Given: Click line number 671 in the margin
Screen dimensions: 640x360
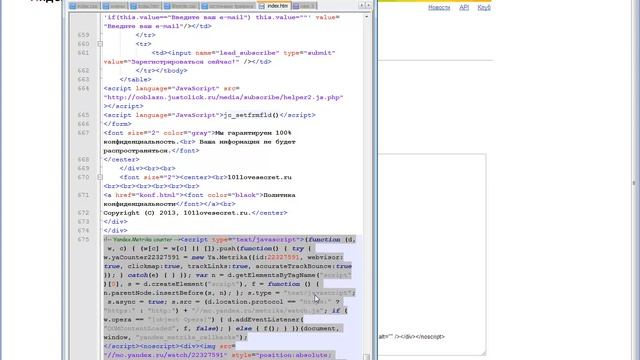Looking at the screenshot, I should 83,195.
